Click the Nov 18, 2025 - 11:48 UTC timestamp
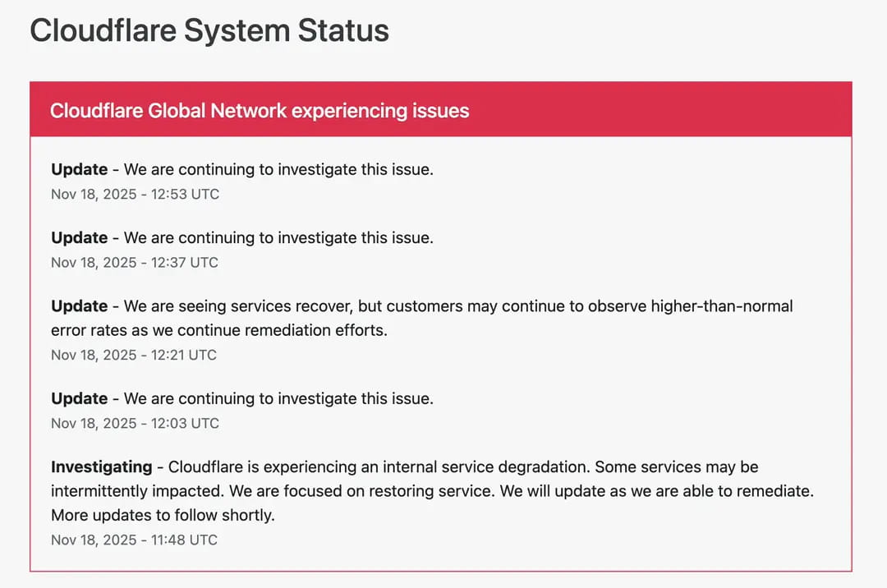This screenshot has width=887, height=588. coord(134,540)
